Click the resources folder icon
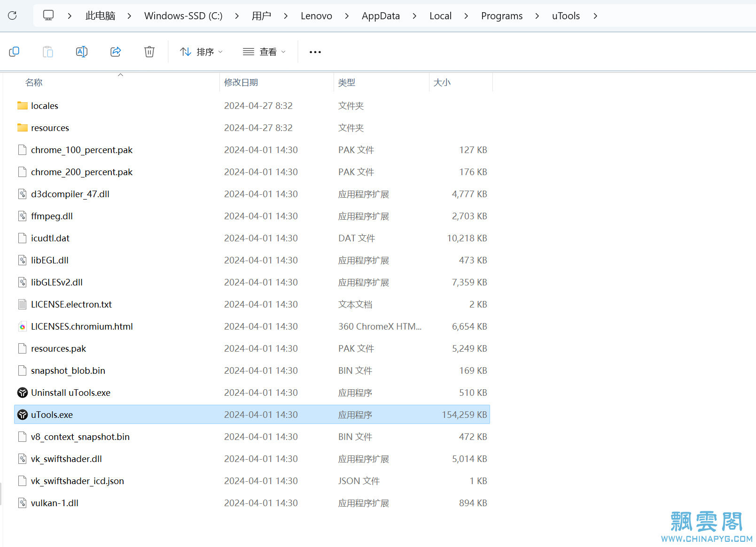The width and height of the screenshot is (756, 547). coord(23,128)
